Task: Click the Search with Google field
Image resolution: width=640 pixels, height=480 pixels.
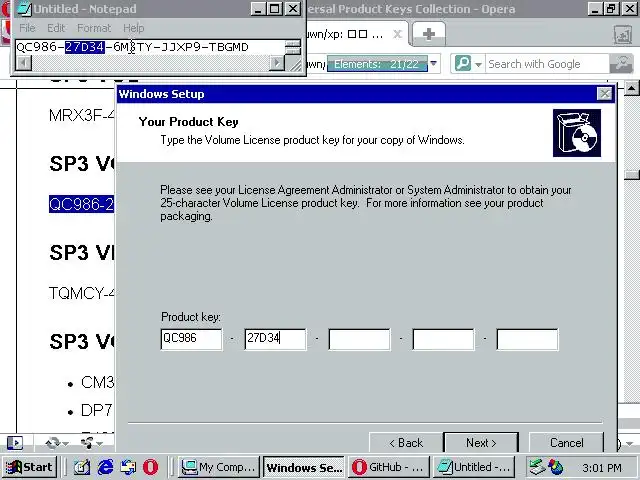Action: (547, 64)
